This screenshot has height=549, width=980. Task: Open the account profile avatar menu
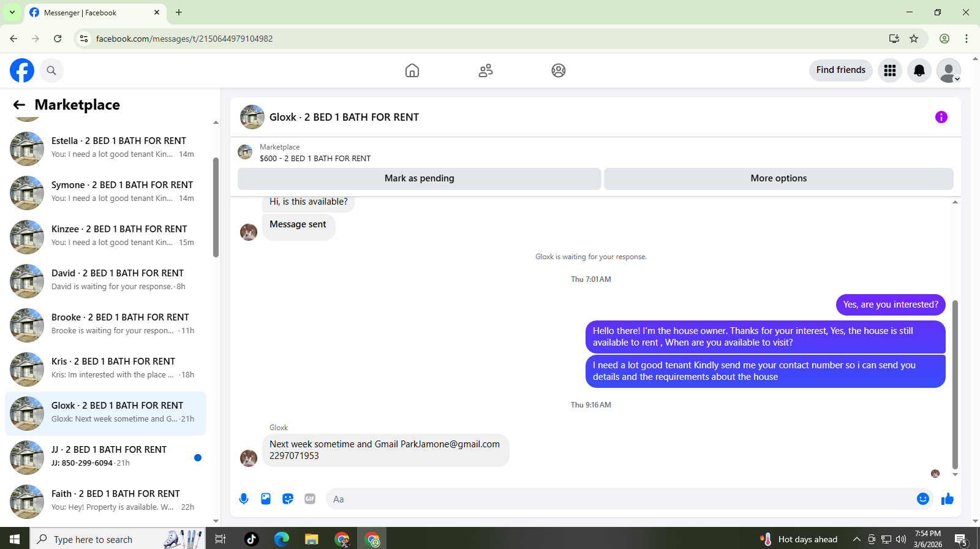tap(949, 70)
